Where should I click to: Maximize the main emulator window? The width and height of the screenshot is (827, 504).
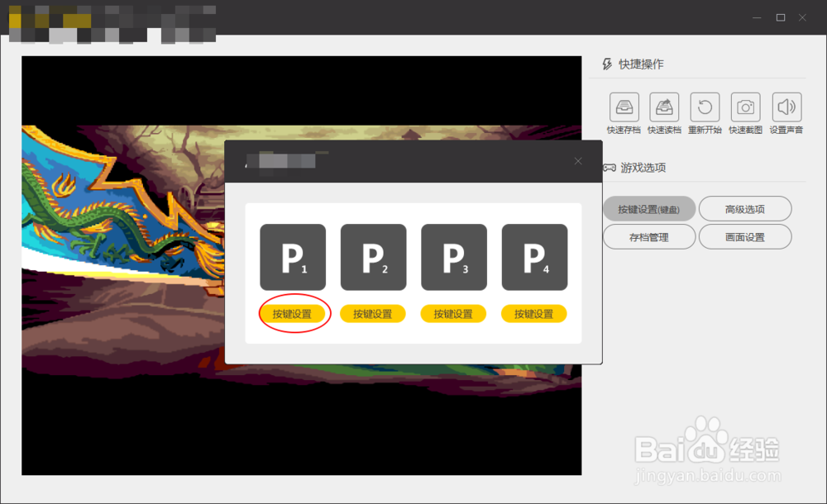[781, 17]
